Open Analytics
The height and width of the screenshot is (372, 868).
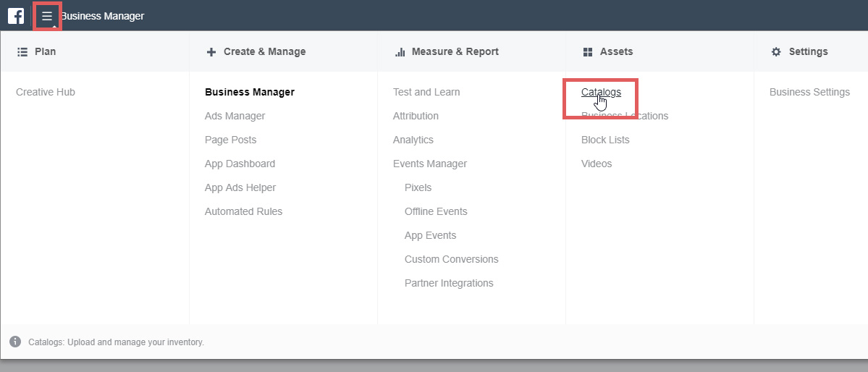413,140
